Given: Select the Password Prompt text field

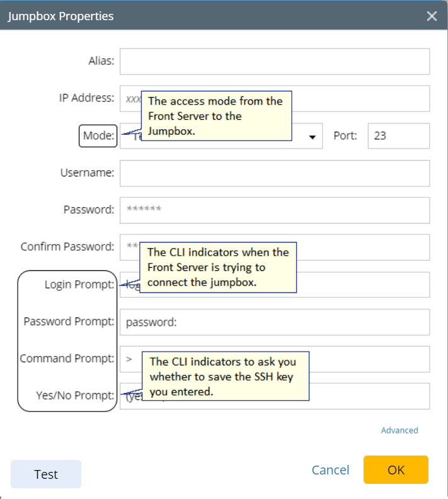Looking at the screenshot, I should [x=275, y=322].
